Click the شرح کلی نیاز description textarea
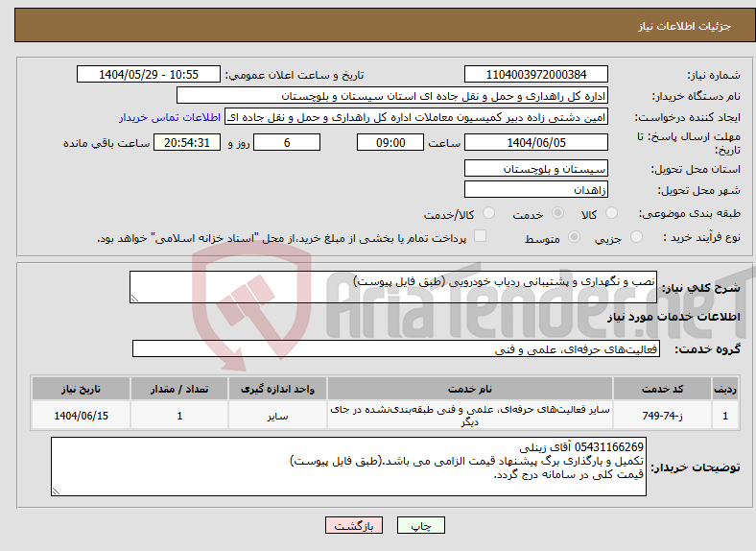Screen dimensions: 756x551 (x=393, y=287)
